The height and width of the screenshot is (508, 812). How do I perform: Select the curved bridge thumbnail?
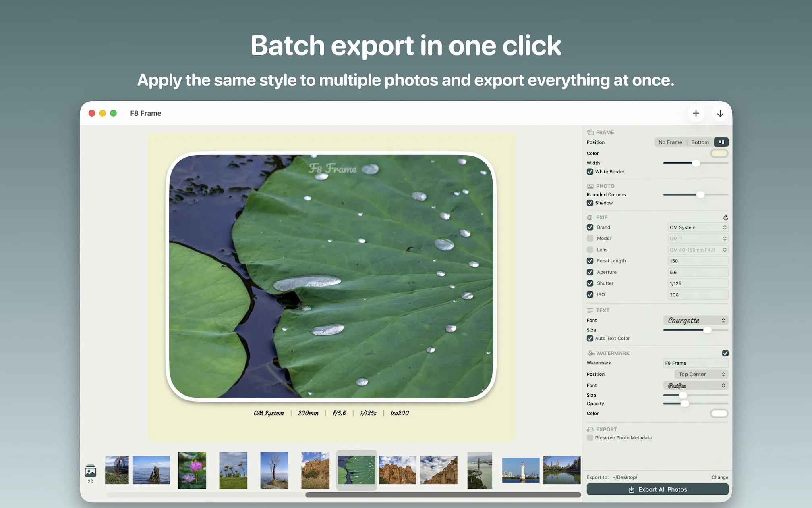(480, 470)
